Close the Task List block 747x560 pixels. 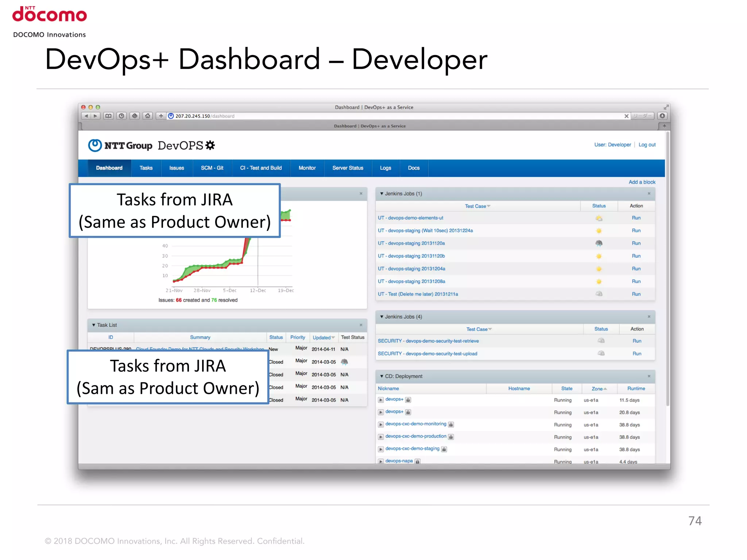(x=361, y=325)
